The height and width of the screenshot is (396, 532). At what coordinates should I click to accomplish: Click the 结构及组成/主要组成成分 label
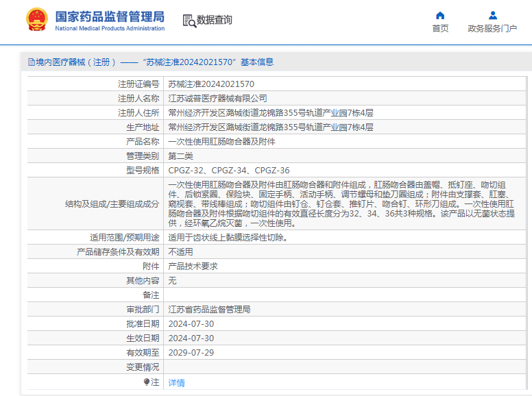tap(112, 204)
